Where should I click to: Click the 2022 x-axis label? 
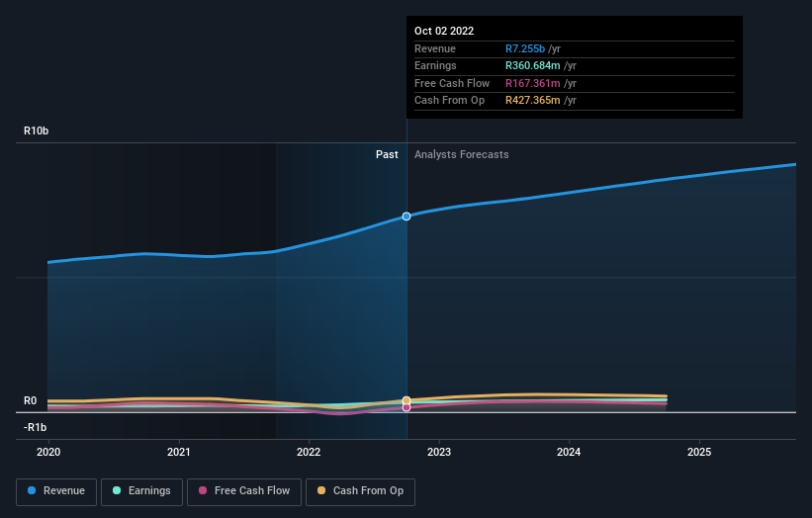tap(309, 452)
